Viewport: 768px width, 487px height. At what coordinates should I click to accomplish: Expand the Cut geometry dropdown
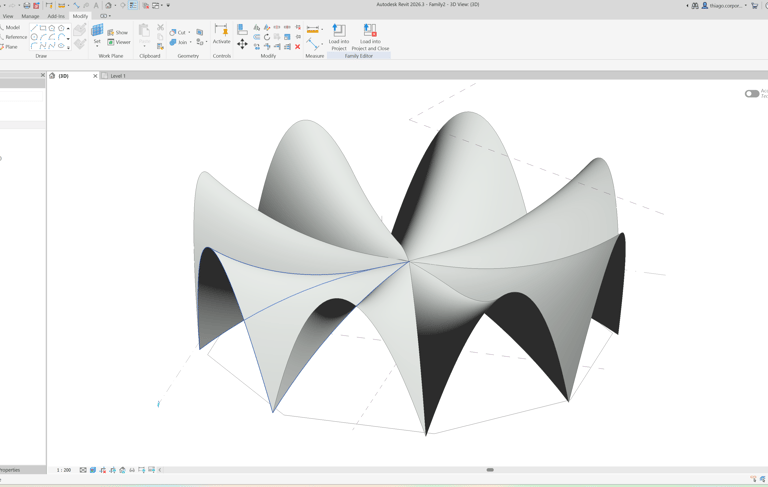coord(189,32)
